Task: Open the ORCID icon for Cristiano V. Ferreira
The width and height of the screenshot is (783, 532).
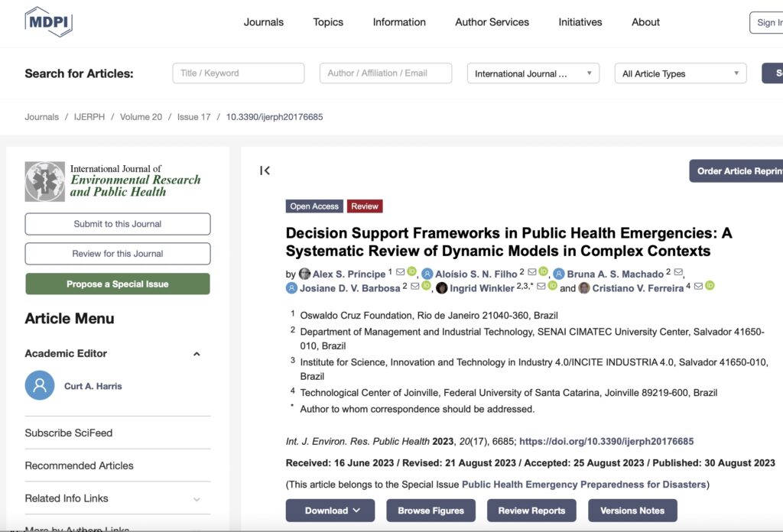Action: click(710, 287)
